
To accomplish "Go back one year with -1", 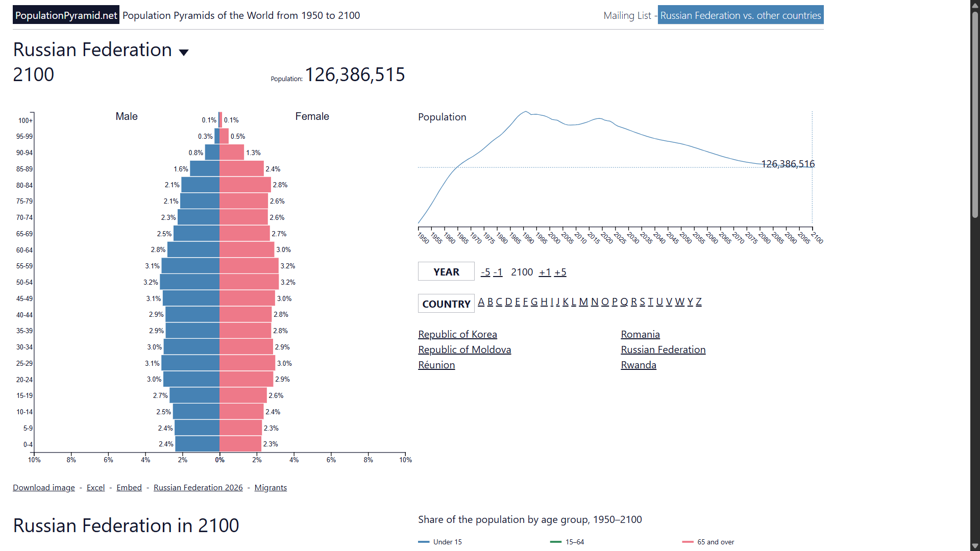I will [498, 272].
